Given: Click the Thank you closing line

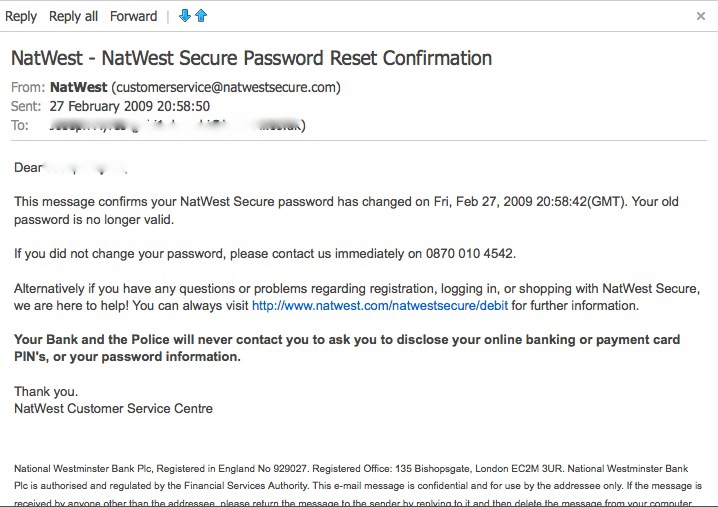Looking at the screenshot, I should coord(46,392).
